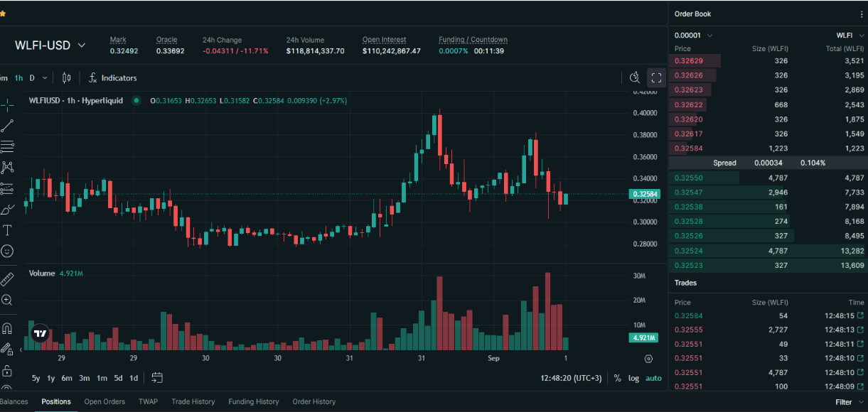Select the XABCD pattern tool

pyautogui.click(x=7, y=168)
